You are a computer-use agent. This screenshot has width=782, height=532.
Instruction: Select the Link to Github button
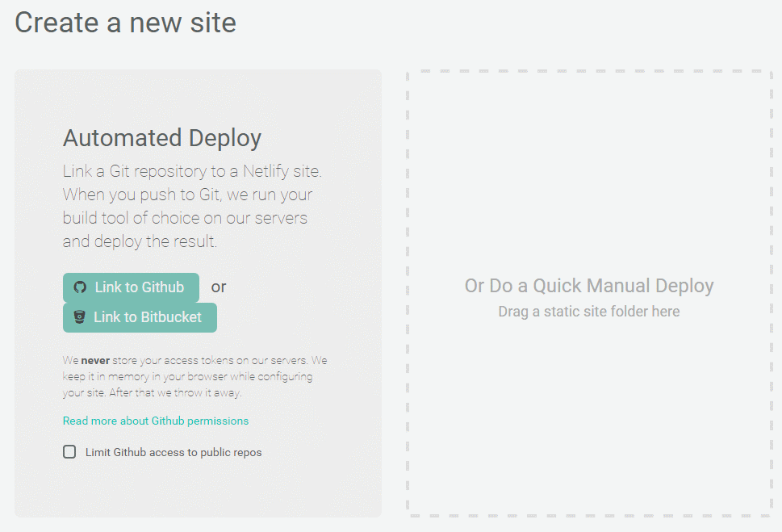point(131,287)
